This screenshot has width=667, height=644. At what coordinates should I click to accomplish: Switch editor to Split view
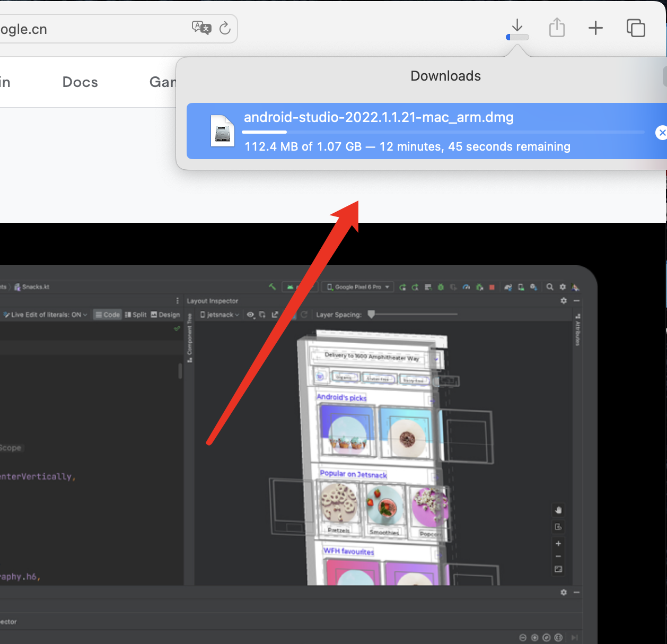point(136,315)
